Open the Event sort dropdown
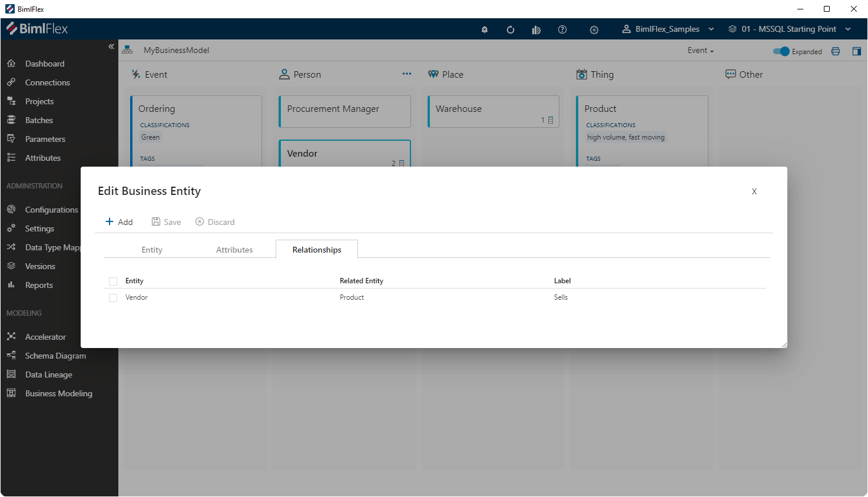This screenshot has height=497, width=868. (x=700, y=51)
